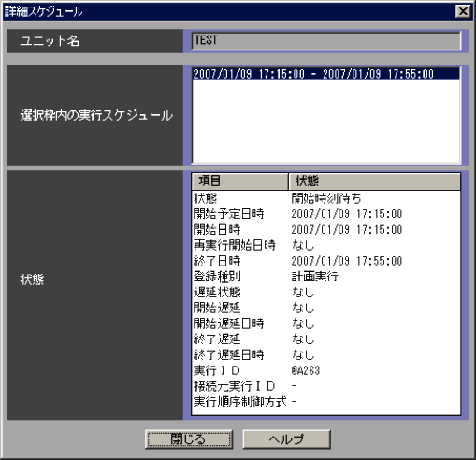Click the 開始予定日時 value 2007/01/09 17:15:00

347,214
